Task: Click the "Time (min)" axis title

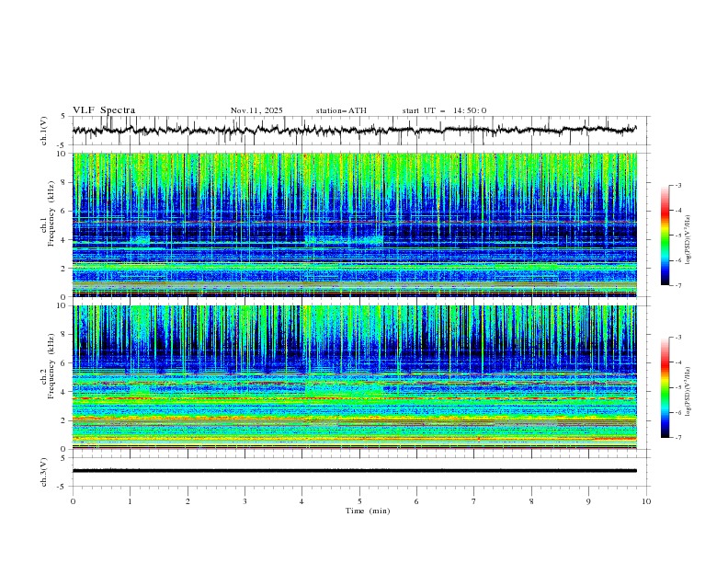Action: (x=368, y=511)
